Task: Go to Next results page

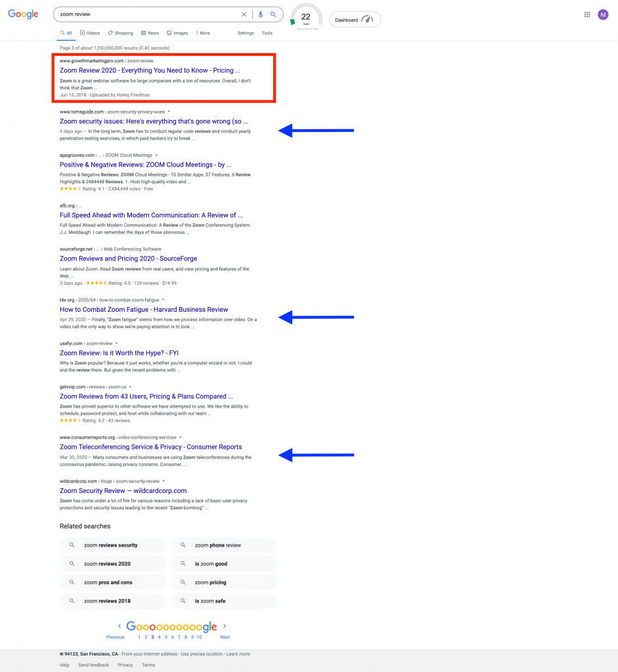Action: click(225, 637)
